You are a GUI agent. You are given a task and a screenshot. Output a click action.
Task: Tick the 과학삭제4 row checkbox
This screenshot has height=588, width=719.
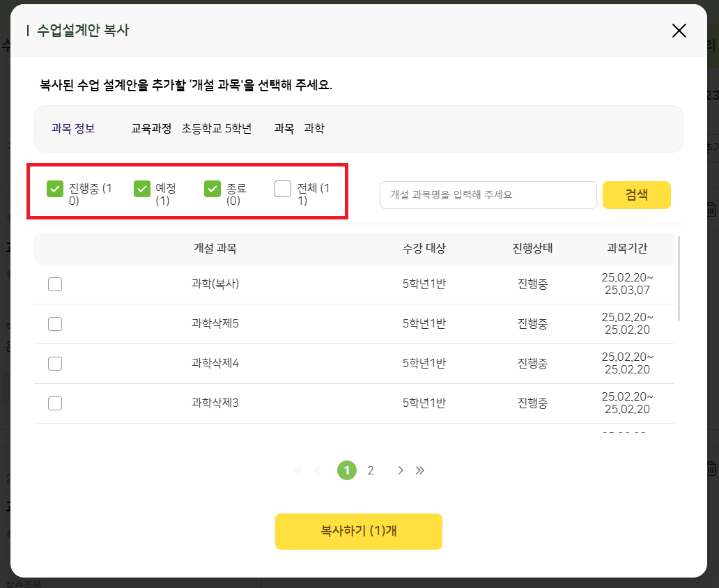click(55, 364)
